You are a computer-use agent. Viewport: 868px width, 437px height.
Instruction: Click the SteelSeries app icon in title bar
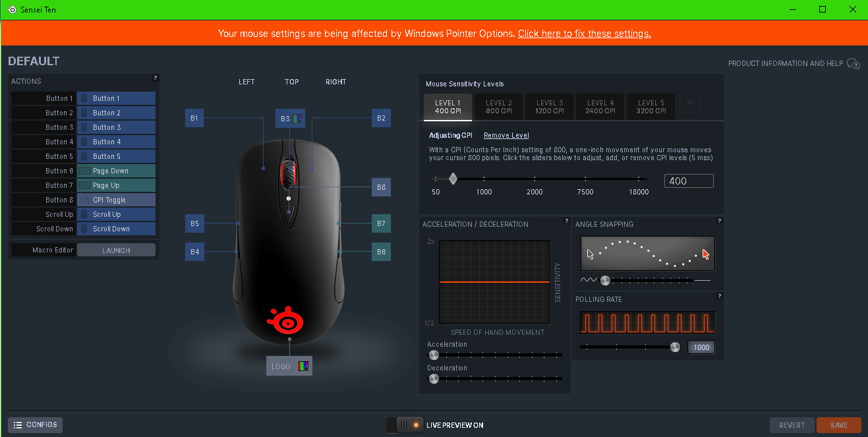(x=12, y=10)
